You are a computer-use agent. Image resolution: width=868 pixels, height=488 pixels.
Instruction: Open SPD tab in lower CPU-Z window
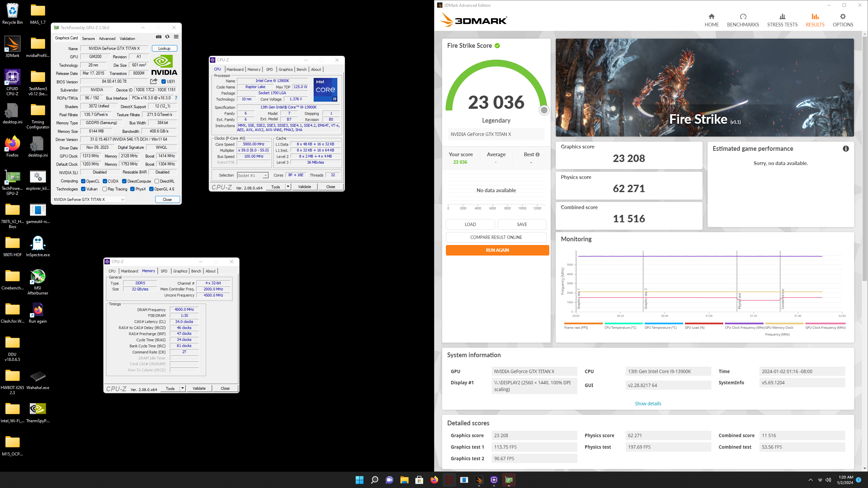164,271
